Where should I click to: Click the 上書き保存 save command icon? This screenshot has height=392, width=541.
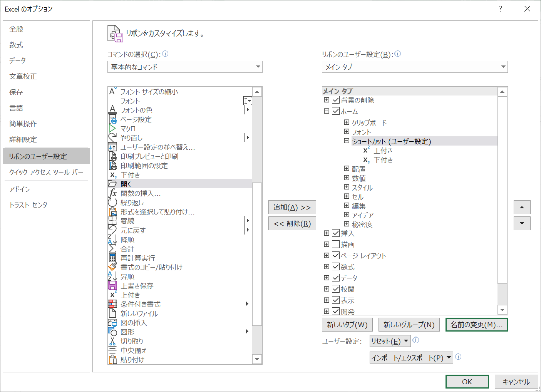point(112,285)
